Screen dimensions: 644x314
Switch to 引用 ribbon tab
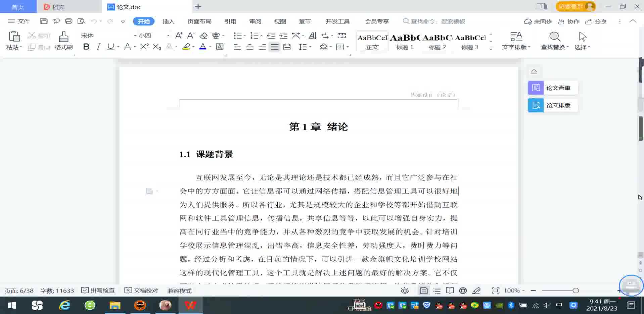point(230,21)
